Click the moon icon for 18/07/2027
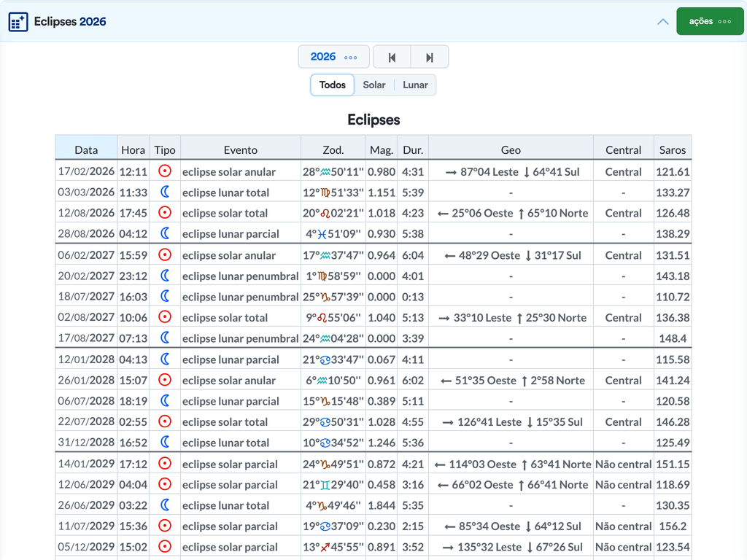The width and height of the screenshot is (747, 560). coord(165,296)
